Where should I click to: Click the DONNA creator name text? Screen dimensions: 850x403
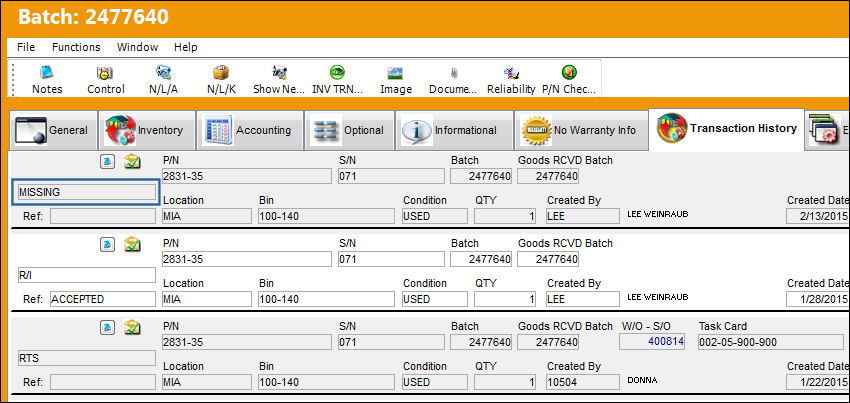pos(642,380)
